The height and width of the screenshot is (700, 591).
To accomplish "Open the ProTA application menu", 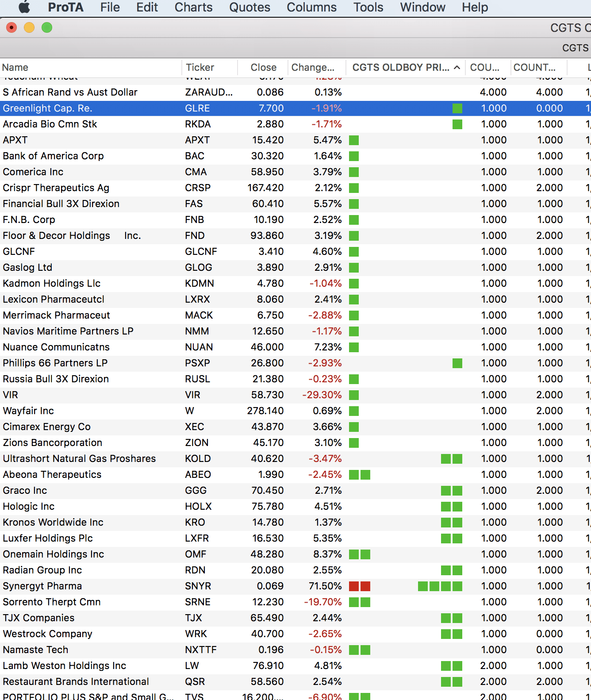I will 65,7.
